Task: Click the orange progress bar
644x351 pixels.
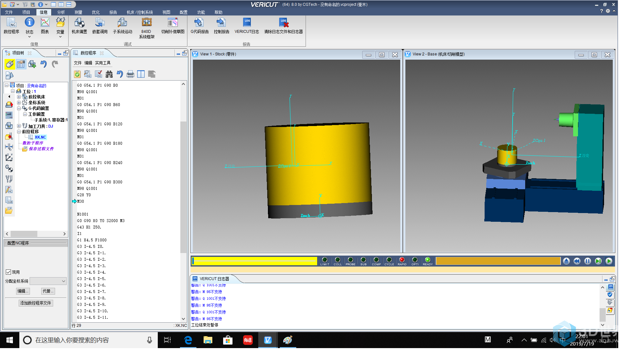Action: coord(498,261)
